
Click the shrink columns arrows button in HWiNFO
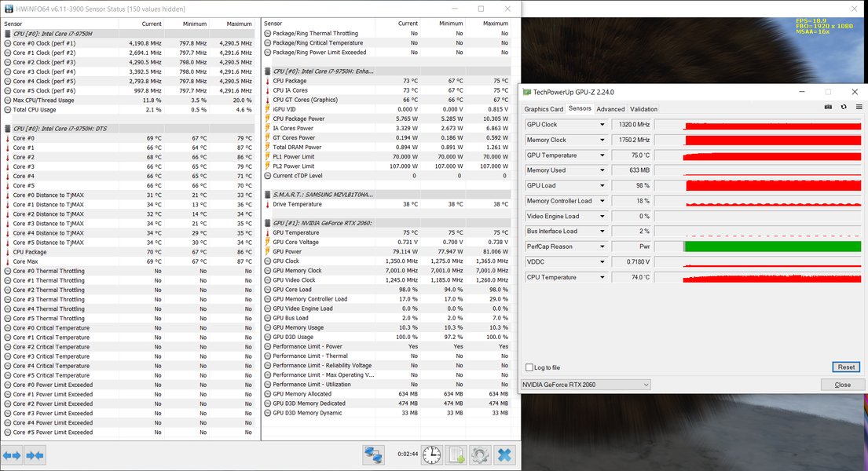pyautogui.click(x=35, y=455)
